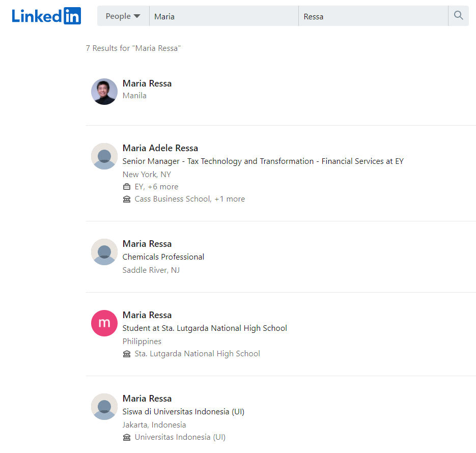
Task: Open the Sta. Lutgarda student Maria Ressa profile
Action: (x=147, y=315)
